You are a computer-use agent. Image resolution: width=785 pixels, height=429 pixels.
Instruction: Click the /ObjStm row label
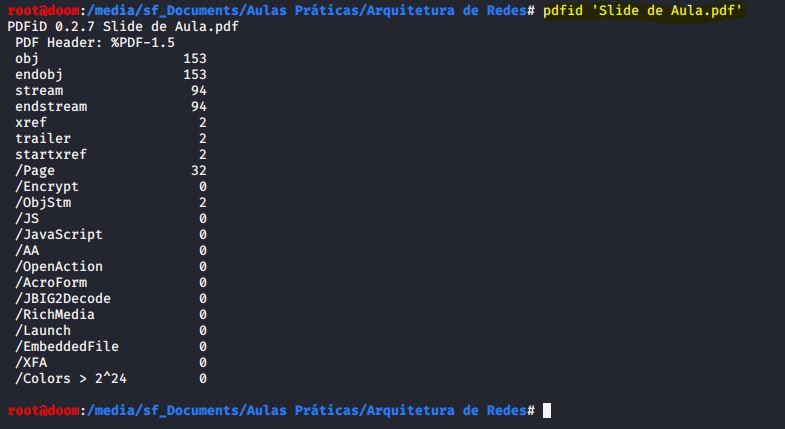[43, 202]
